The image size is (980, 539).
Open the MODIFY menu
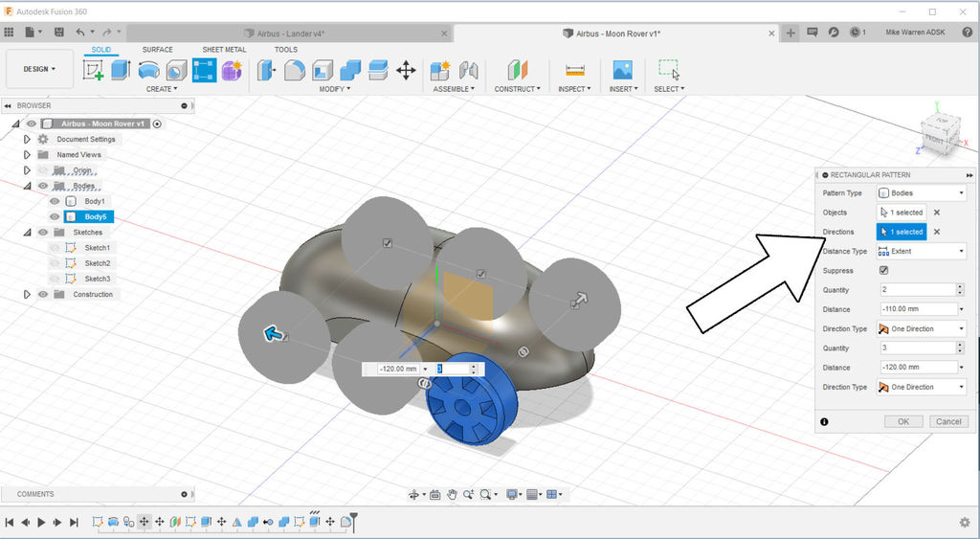click(x=335, y=89)
